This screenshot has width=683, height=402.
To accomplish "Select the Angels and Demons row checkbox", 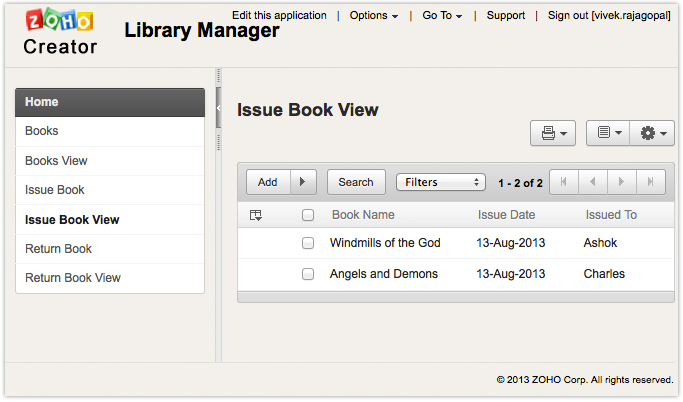I will (x=308, y=274).
